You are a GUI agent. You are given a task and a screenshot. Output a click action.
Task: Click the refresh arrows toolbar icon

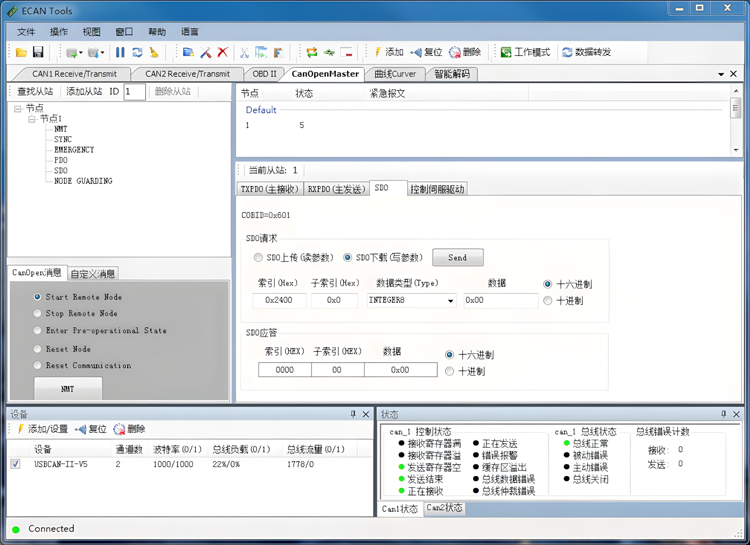(x=137, y=52)
